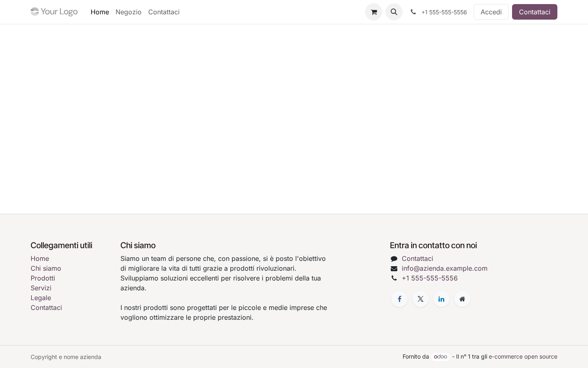Open Home link in Collegamenti utili
The image size is (588, 368).
[x=40, y=258]
